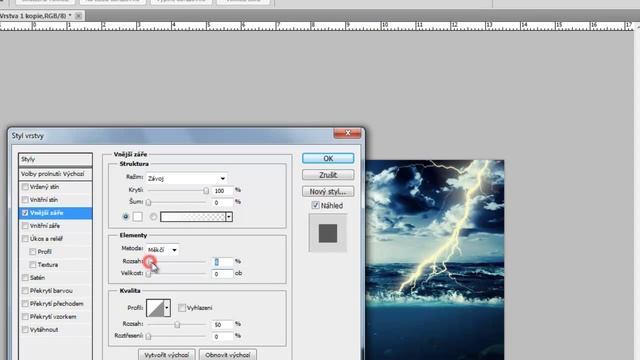Select the Vrstva 1 kopie document tab
The image size is (640, 360).
36,16
